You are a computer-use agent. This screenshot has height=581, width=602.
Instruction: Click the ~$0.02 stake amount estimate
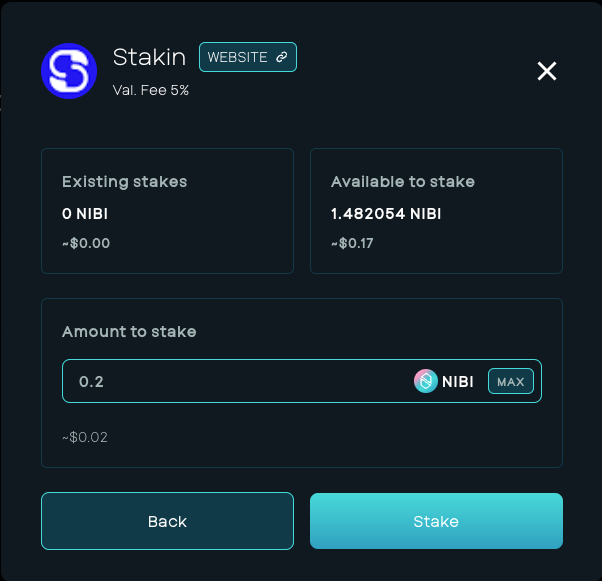(x=85, y=437)
